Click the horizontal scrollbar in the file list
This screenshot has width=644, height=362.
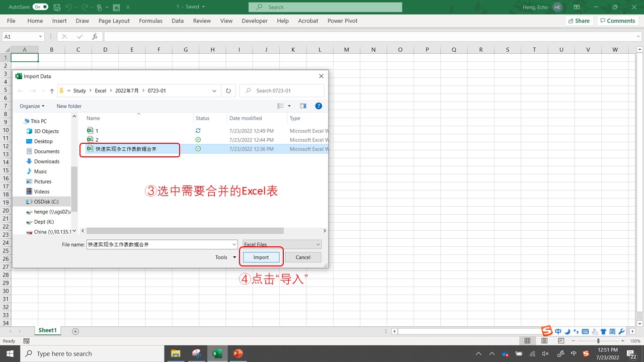click(185, 231)
